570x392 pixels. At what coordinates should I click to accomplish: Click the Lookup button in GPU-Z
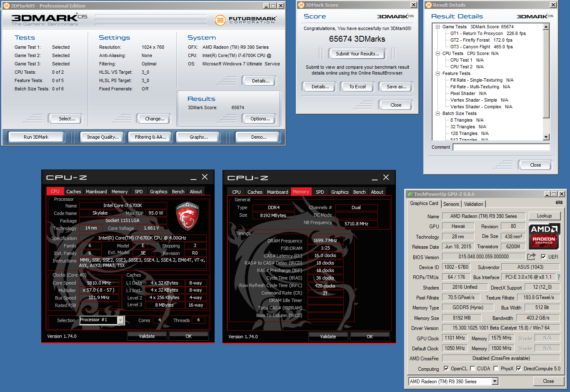point(544,216)
